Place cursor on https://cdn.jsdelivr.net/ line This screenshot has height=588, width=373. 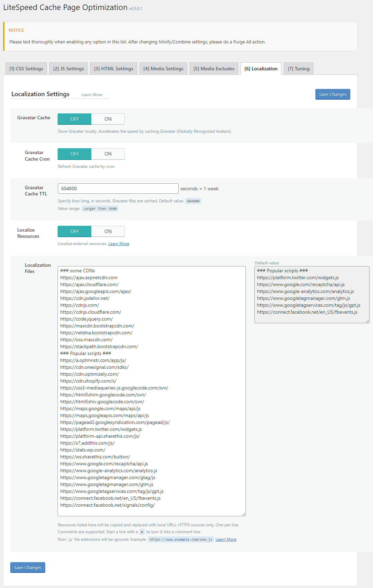[85, 298]
